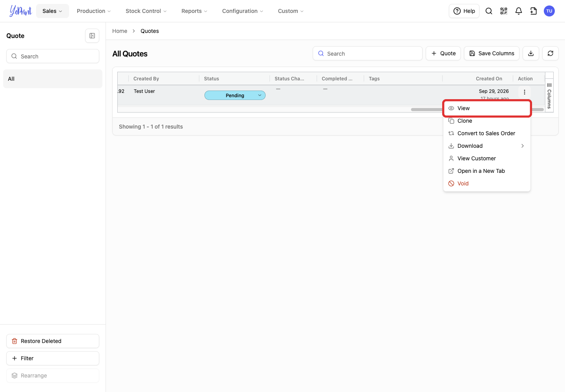Choose View Customer option

tap(487, 158)
